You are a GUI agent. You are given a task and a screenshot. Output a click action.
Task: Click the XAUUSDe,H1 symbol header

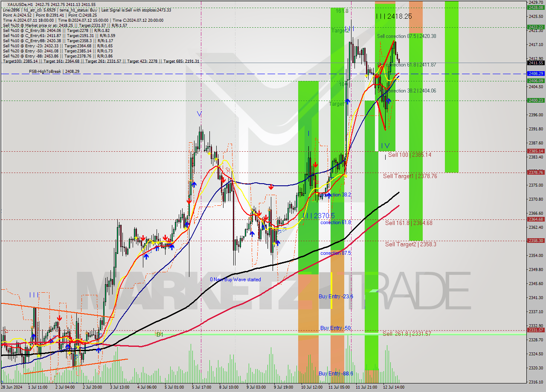click(x=21, y=4)
